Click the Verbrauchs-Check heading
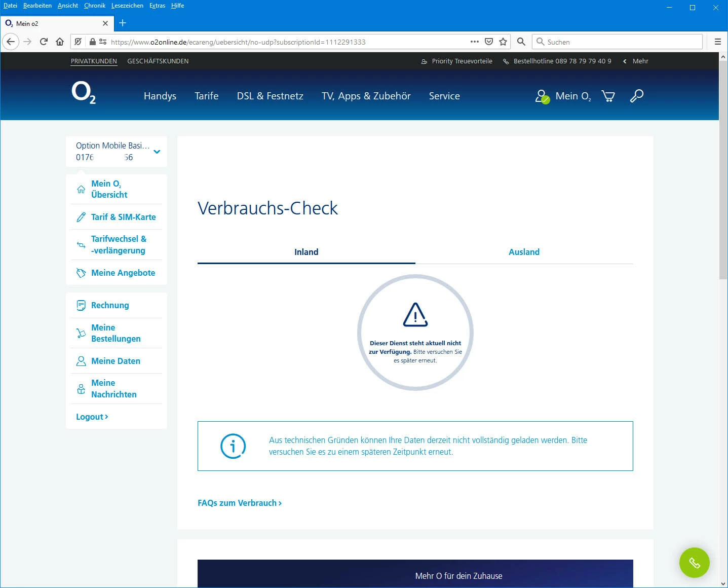This screenshot has height=588, width=728. pos(267,208)
